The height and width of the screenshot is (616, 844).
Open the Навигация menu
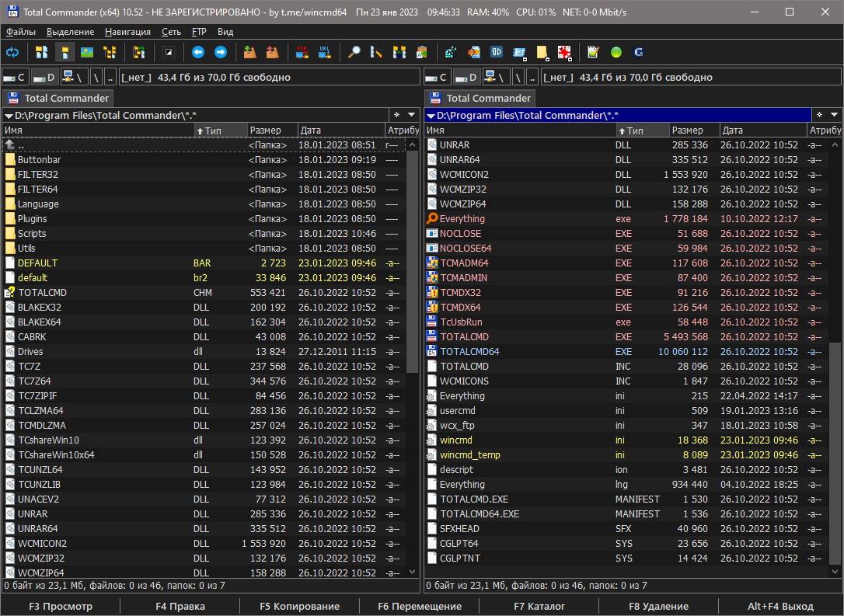coord(127,32)
